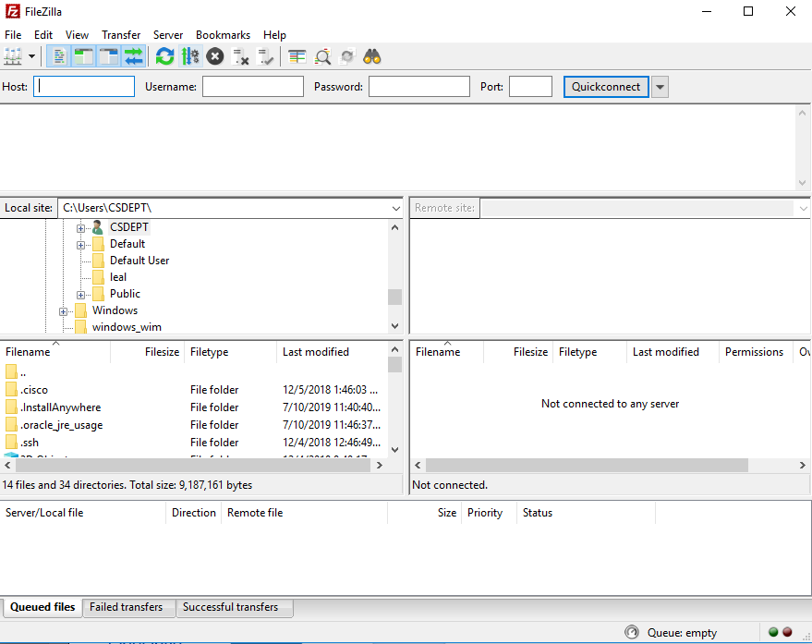Select the .InstallAnywhere folder row

[x=193, y=407]
